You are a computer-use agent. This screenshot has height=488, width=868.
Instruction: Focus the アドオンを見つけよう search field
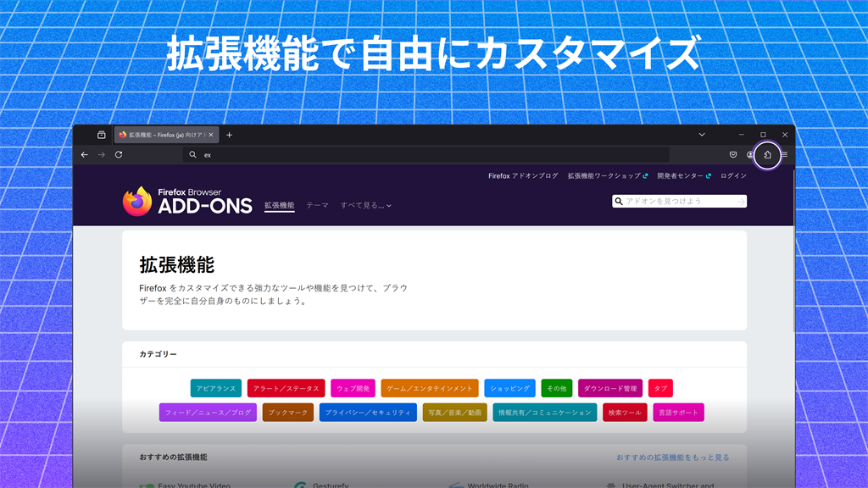pos(679,202)
